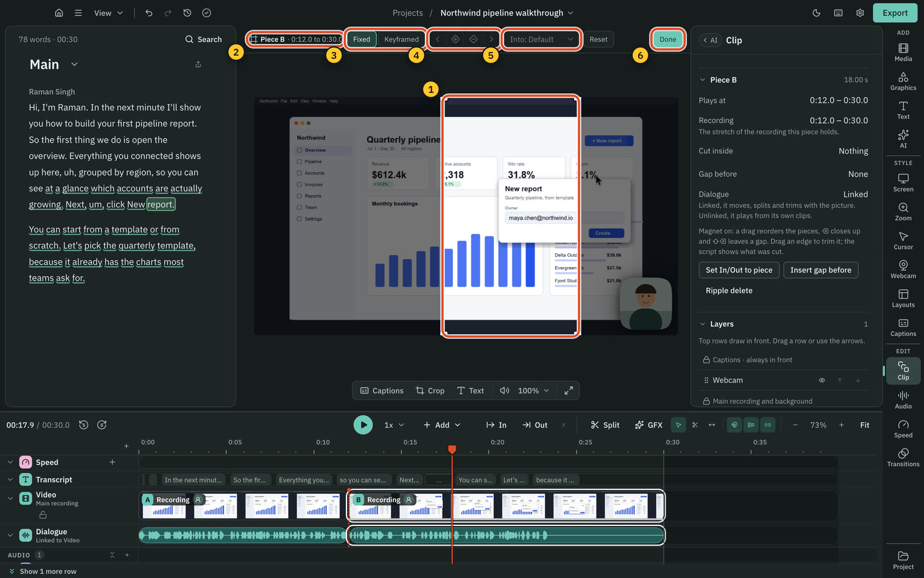Open the Main script dropdown chevron
Screen dimensions: 924x578
(x=74, y=64)
